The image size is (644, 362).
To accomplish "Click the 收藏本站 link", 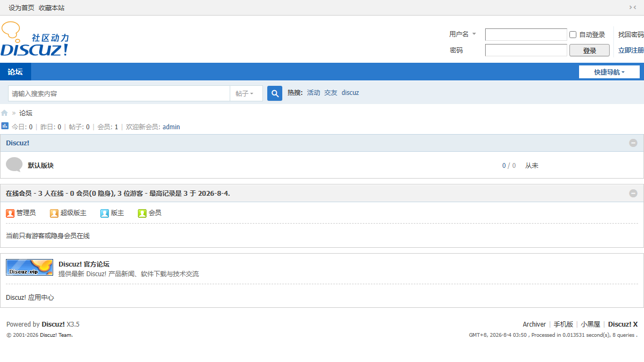I will pyautogui.click(x=52, y=8).
